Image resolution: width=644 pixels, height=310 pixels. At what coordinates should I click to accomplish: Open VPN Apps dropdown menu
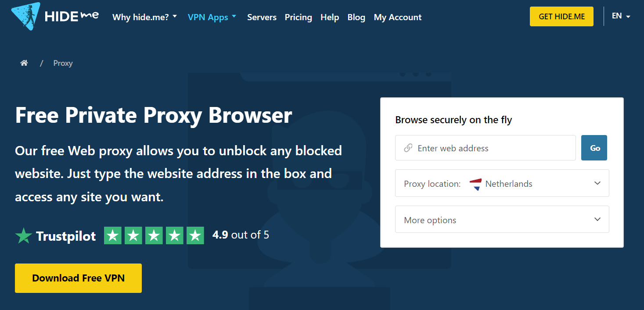pos(212,17)
